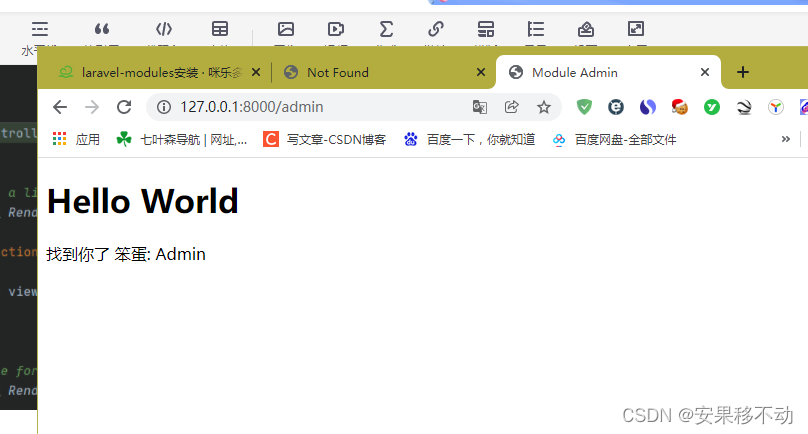Close the laravel-modules安装 tab
808x434 pixels.
pos(256,72)
